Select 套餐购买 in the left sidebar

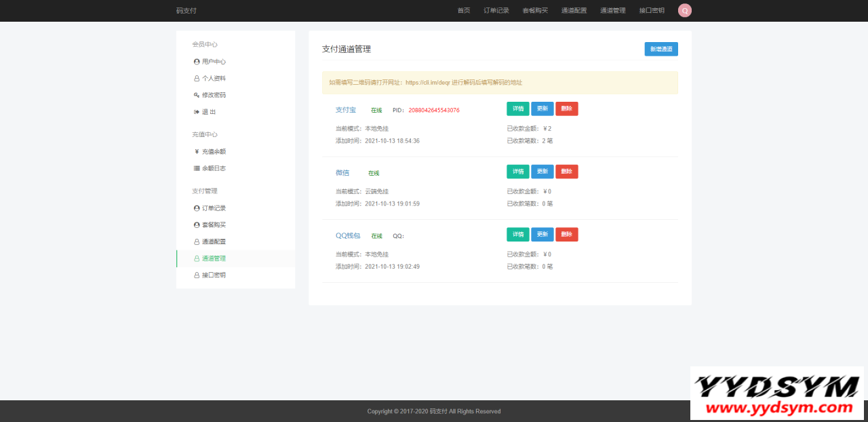point(214,225)
